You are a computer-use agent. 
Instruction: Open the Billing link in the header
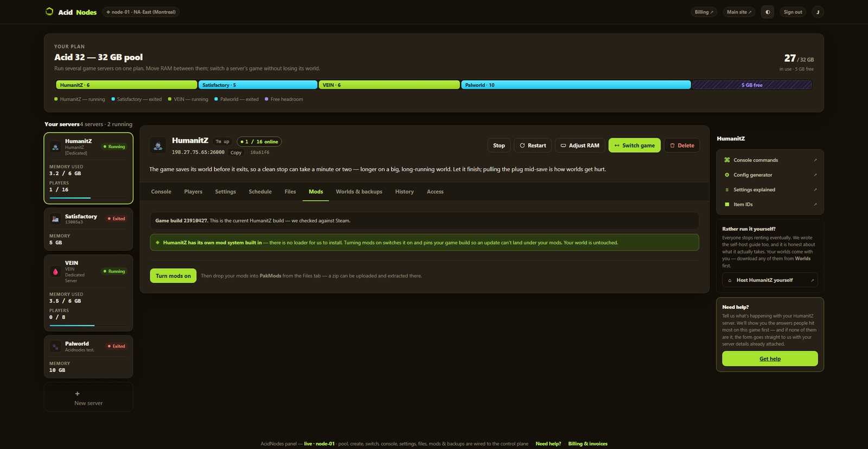[x=704, y=12]
